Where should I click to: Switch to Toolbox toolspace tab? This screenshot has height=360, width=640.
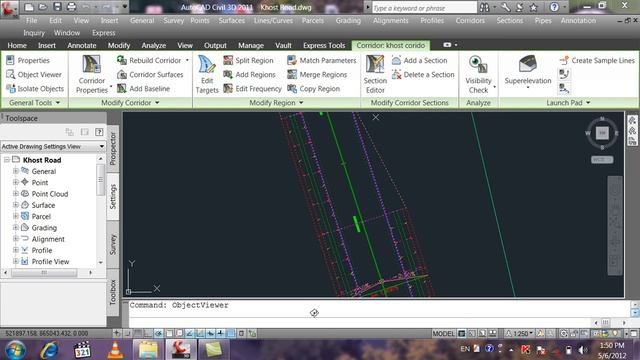113,292
